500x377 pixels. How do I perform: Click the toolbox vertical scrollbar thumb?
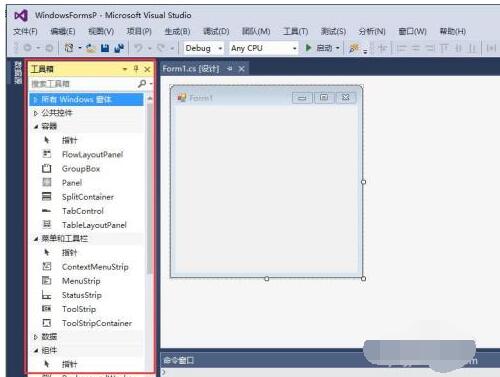click(x=150, y=188)
